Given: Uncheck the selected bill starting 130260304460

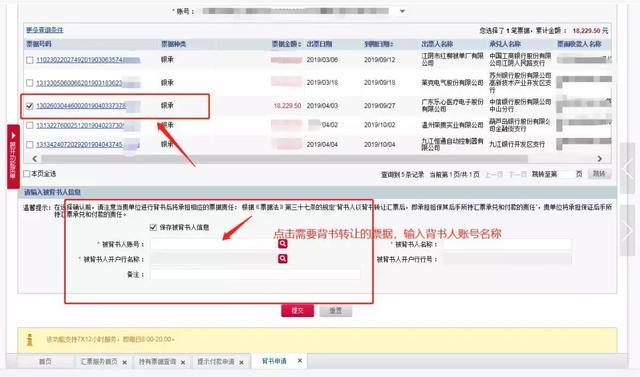Looking at the screenshot, I should (x=29, y=106).
